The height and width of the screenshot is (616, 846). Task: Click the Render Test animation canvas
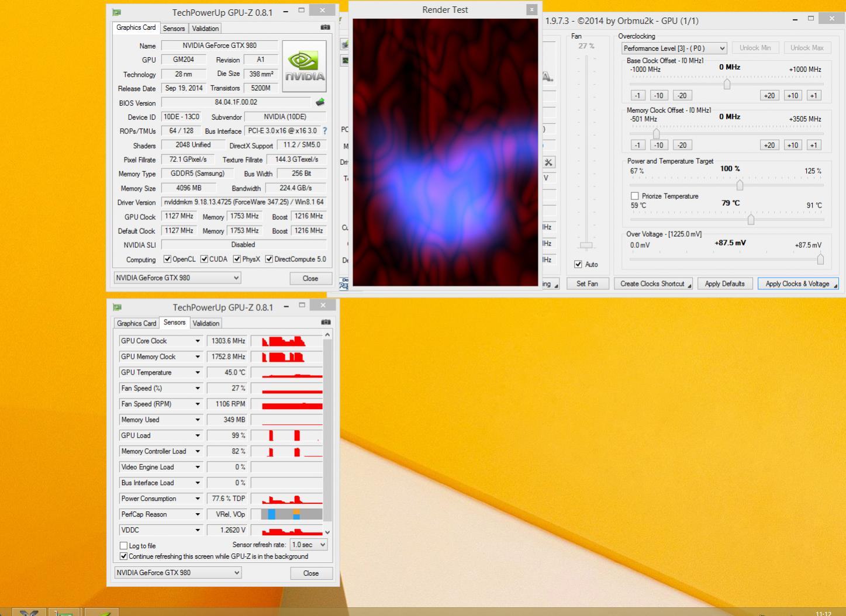(445, 152)
